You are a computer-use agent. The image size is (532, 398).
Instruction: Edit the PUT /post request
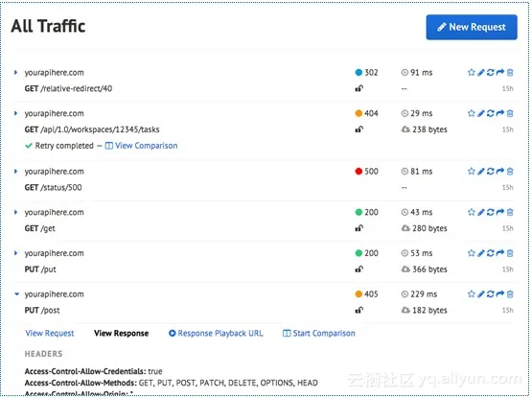(x=481, y=294)
